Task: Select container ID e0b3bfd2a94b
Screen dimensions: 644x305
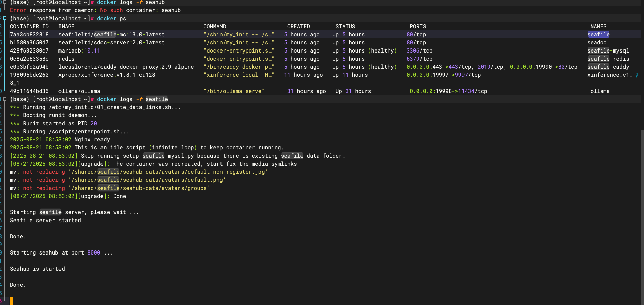Action: coord(29,67)
